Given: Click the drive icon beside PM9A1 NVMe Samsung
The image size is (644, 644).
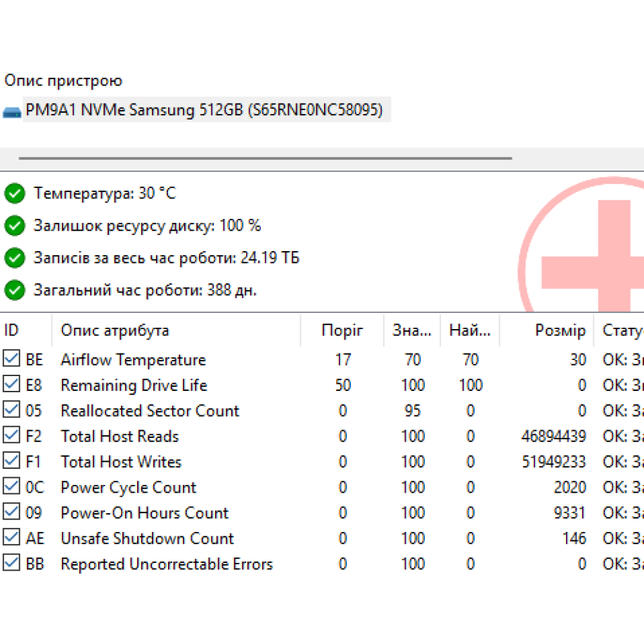Looking at the screenshot, I should tap(12, 111).
